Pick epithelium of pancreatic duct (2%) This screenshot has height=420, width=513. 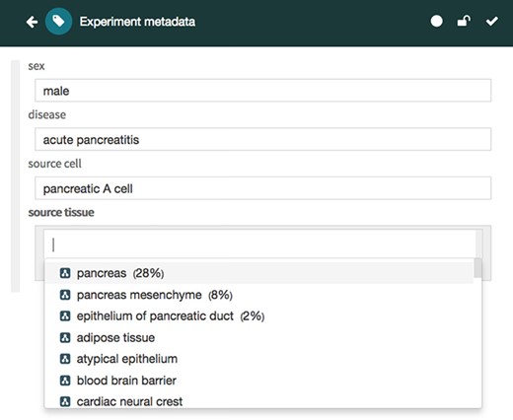[x=259, y=316]
